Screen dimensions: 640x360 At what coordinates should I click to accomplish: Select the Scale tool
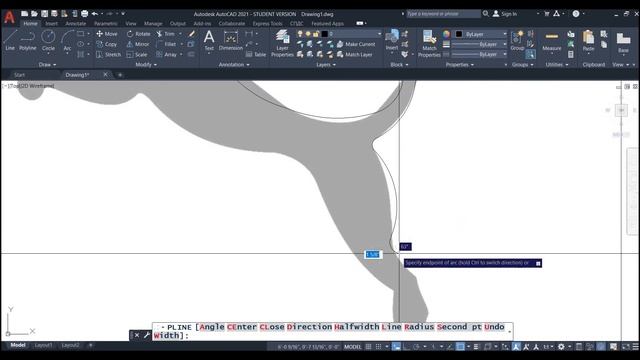(x=137, y=54)
